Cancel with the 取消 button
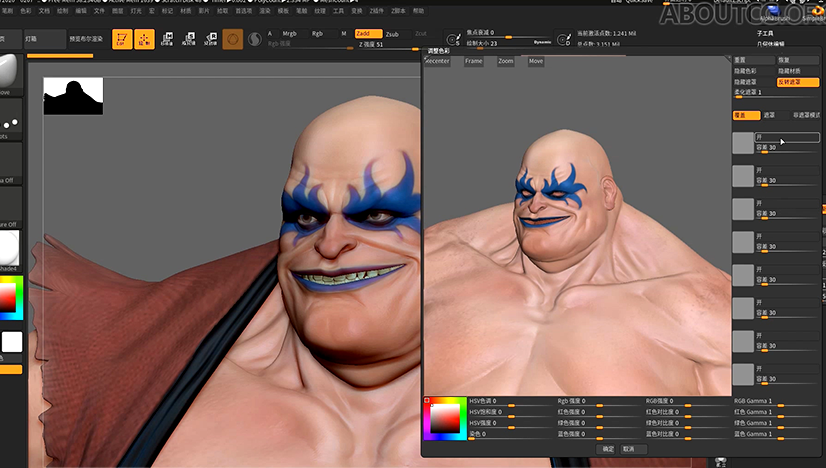 [x=634, y=449]
